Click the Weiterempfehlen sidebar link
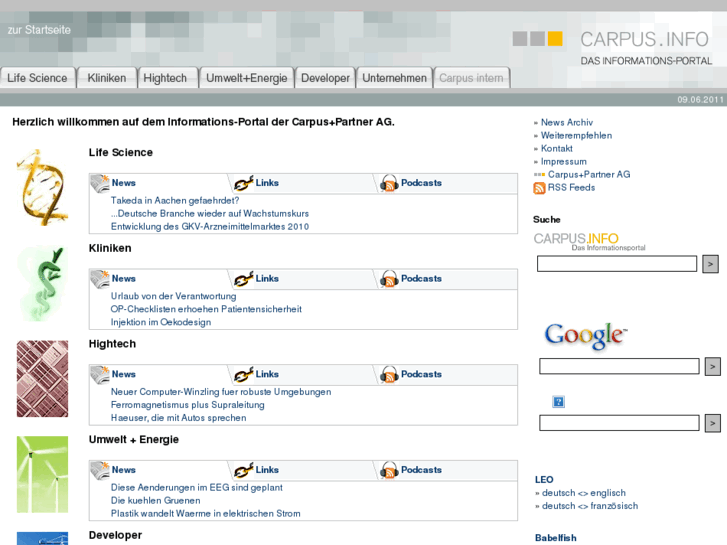 pos(576,135)
